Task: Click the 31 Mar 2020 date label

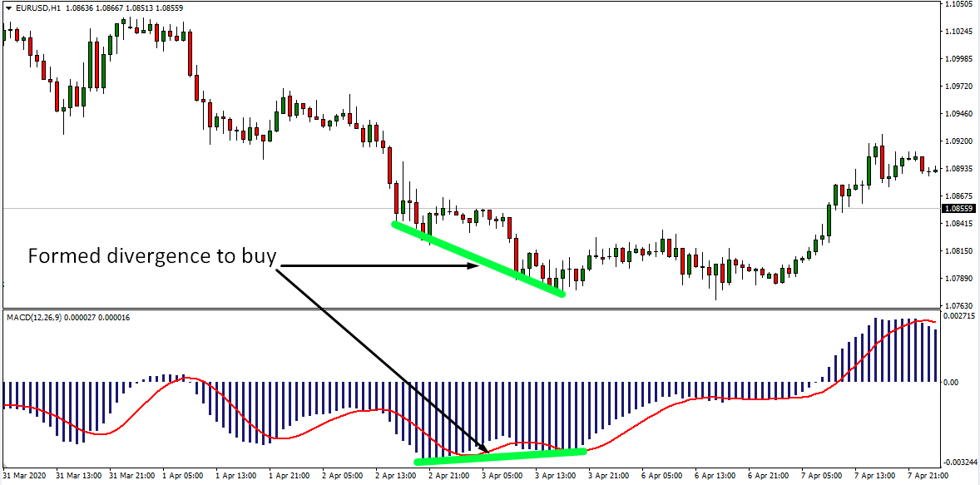Action: [27, 477]
